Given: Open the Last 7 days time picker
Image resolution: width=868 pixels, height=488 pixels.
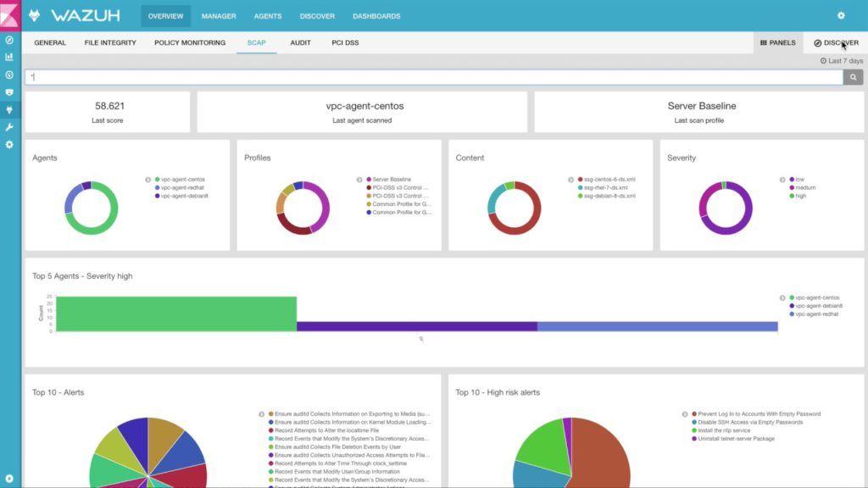Looking at the screenshot, I should 843,60.
